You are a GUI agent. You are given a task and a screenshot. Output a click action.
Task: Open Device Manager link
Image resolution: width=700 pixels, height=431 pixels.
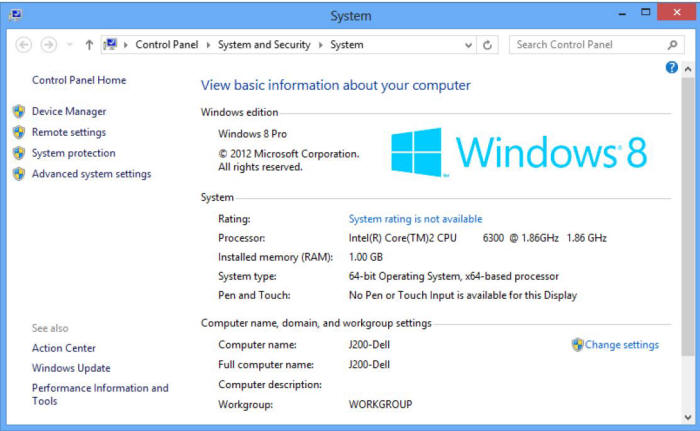tap(69, 111)
